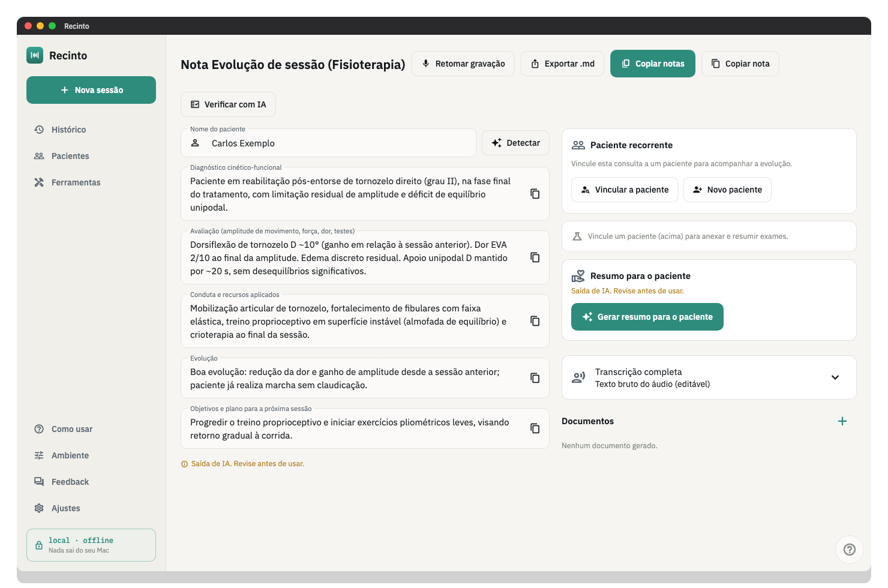Click the Paciente recorrente people icon
The height and width of the screenshot is (588, 888).
tap(578, 145)
